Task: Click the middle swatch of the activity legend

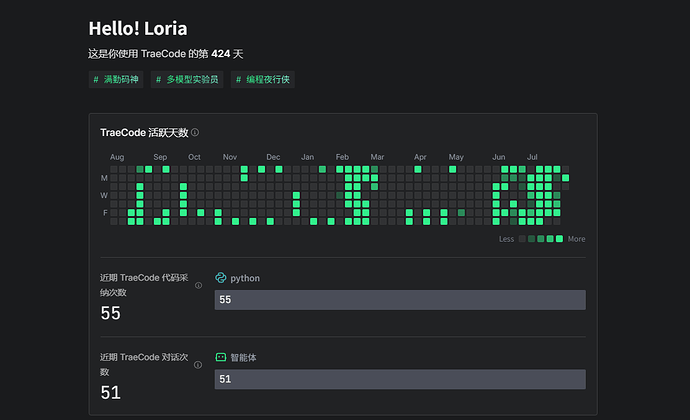Action: click(541, 239)
